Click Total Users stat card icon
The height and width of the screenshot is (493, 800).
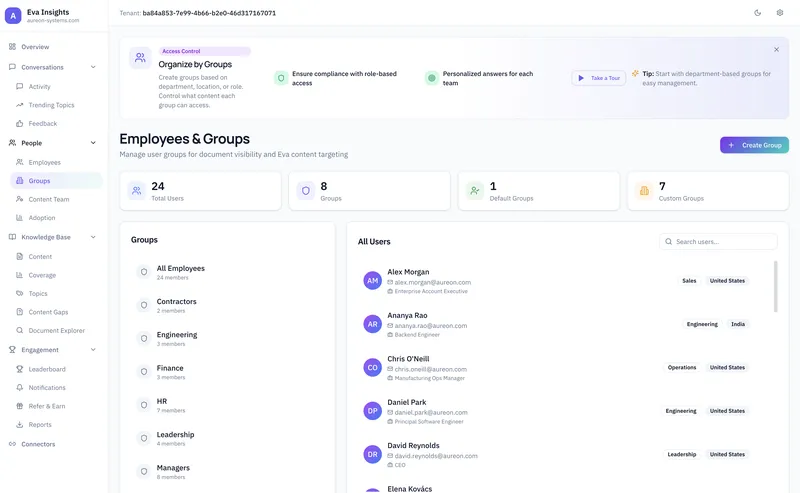coord(137,191)
